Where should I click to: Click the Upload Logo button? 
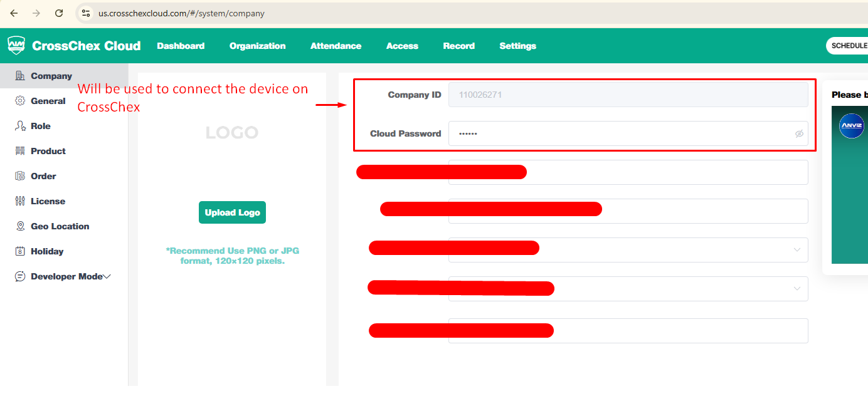click(232, 212)
